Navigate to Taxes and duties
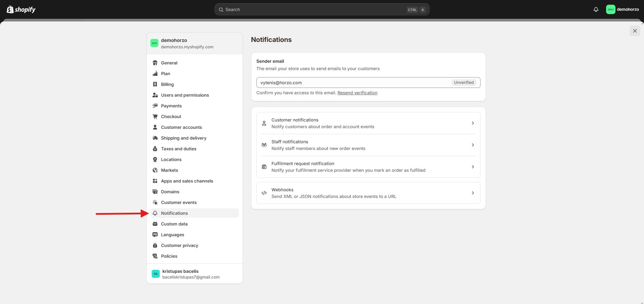The height and width of the screenshot is (304, 644). (179, 149)
